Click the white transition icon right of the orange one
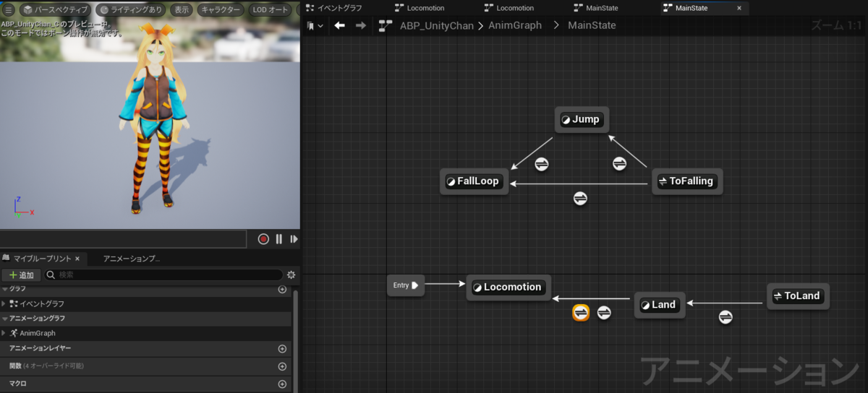Screen dimensions: 868x393 [604, 313]
